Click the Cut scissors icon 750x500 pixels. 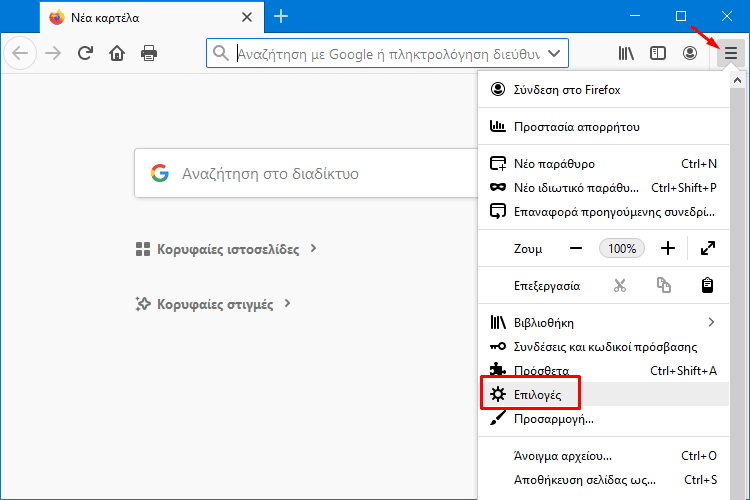click(620, 285)
